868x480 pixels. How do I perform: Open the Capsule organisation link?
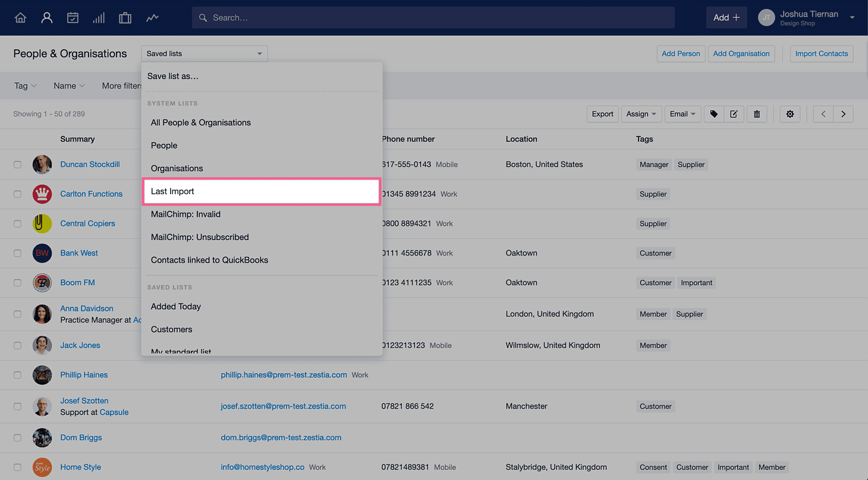(114, 412)
